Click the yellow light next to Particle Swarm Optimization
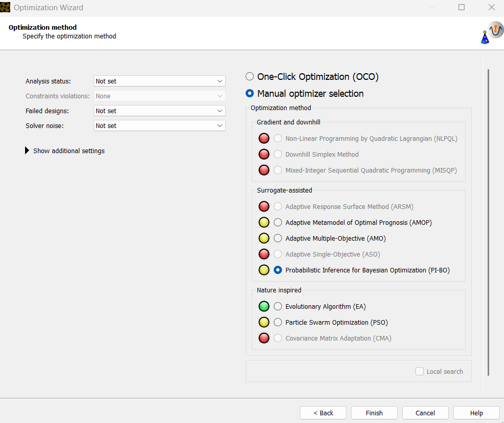504x423 pixels. [x=264, y=322]
